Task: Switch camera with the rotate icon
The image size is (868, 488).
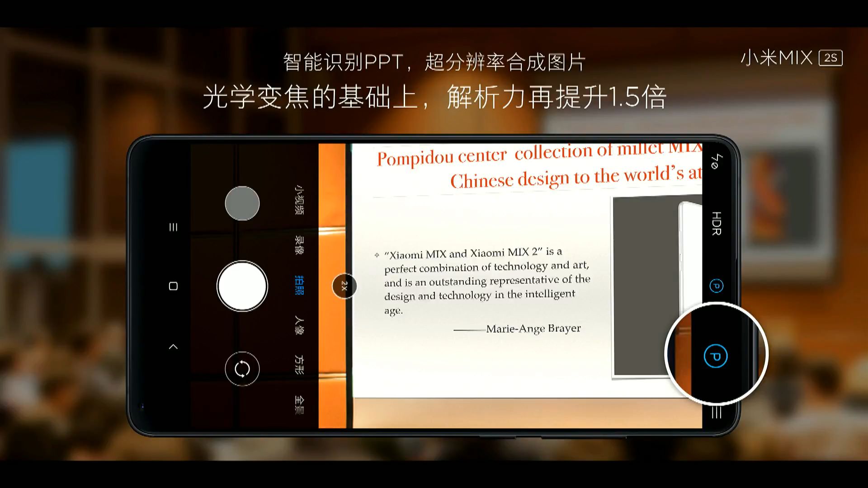Action: 242,369
